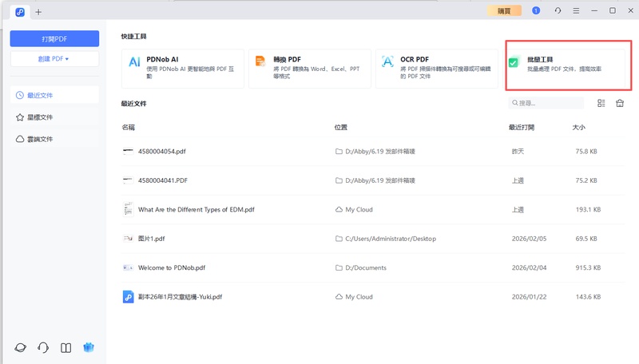Open the new tab plus button

(38, 11)
